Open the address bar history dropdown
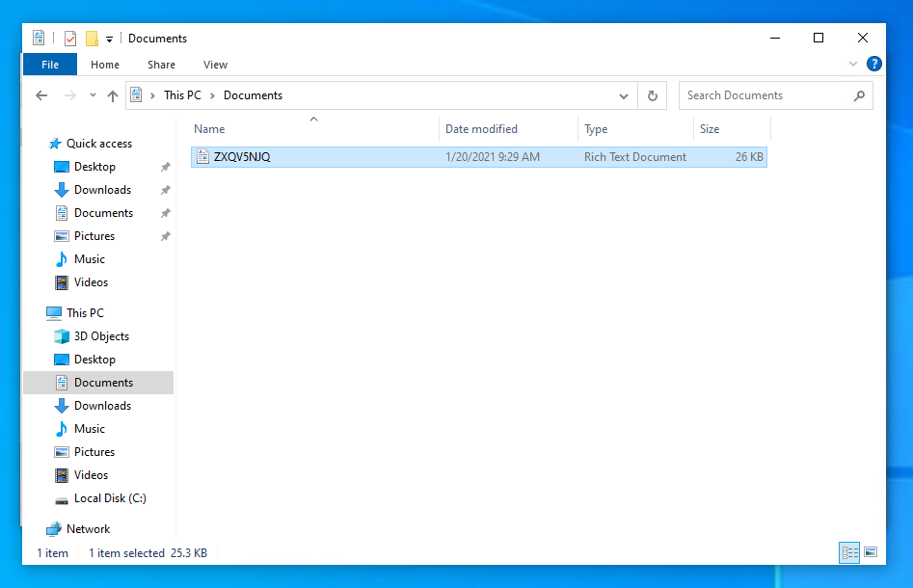This screenshot has width=913, height=588. tap(624, 96)
